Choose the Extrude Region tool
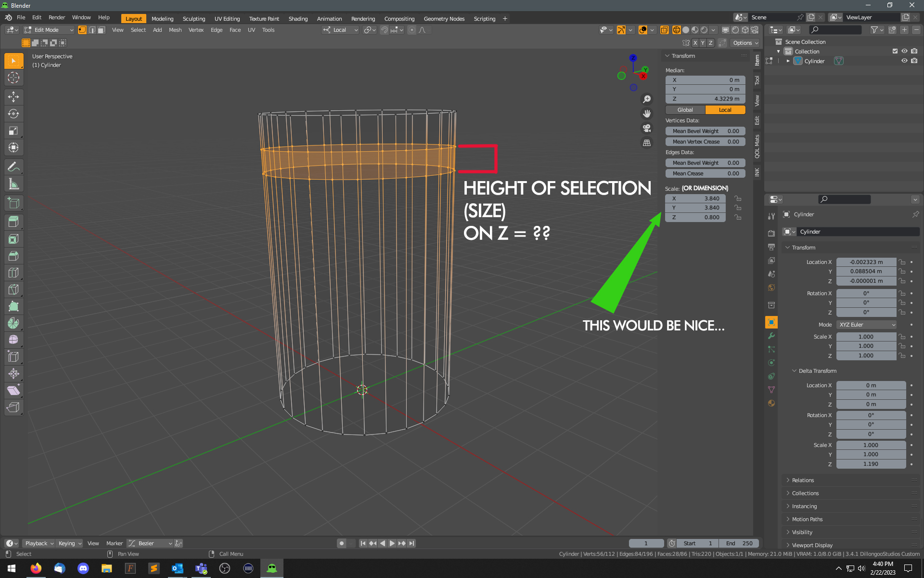Image resolution: width=924 pixels, height=578 pixels. (13, 222)
